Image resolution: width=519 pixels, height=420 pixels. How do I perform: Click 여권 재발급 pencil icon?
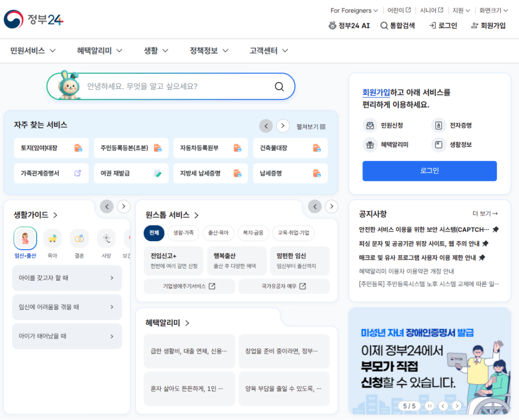[x=158, y=173]
